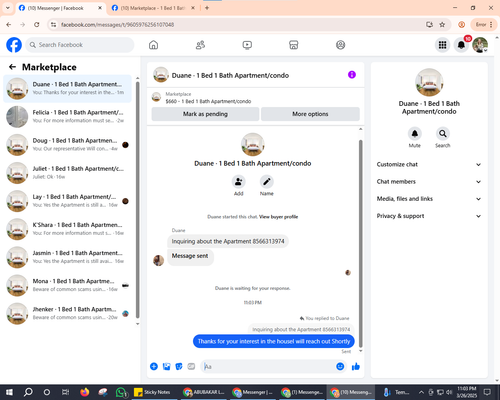This screenshot has width=500, height=400.
Task: Click More options button
Action: click(310, 114)
